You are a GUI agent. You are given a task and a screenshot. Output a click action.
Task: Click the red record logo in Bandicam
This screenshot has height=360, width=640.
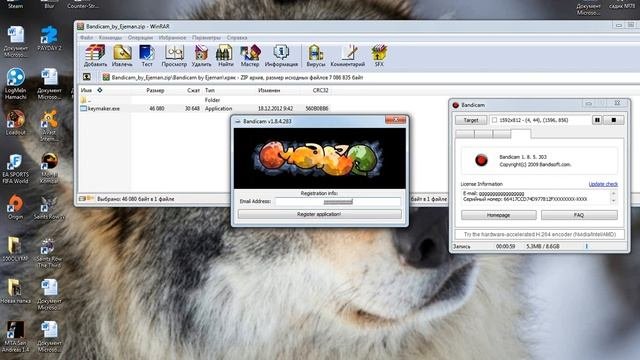[481, 160]
